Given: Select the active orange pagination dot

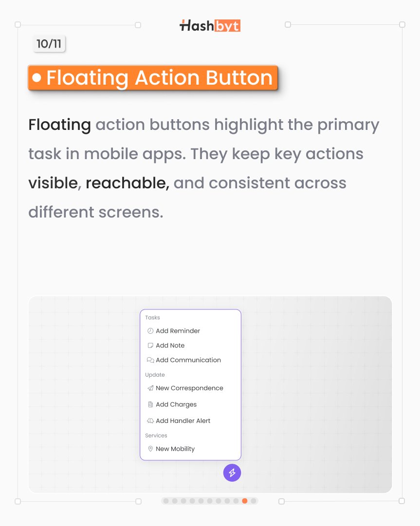Looking at the screenshot, I should 245,501.
